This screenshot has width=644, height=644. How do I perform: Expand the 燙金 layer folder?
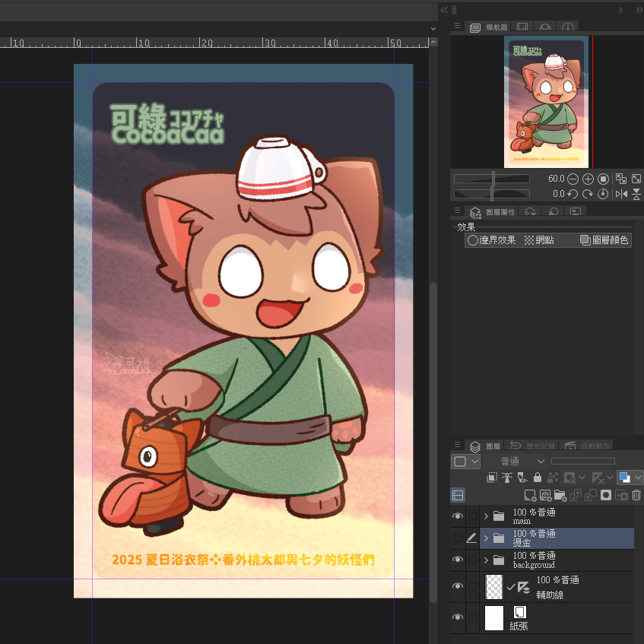[x=486, y=538]
